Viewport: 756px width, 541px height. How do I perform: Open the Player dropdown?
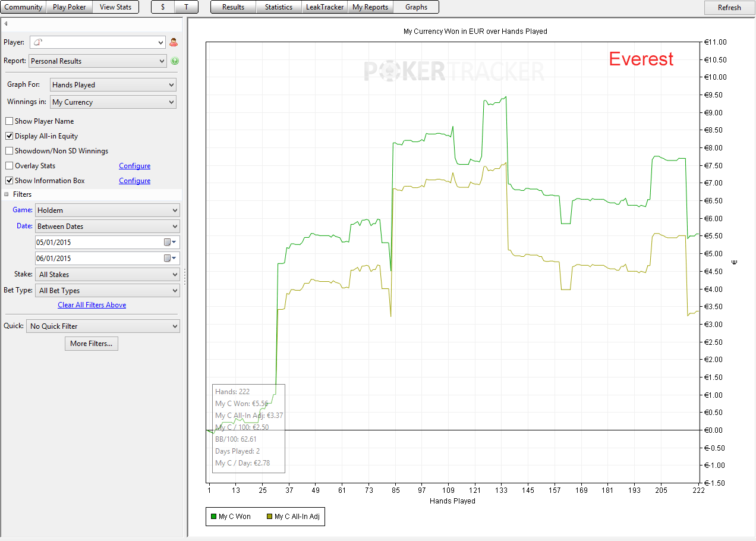click(97, 42)
